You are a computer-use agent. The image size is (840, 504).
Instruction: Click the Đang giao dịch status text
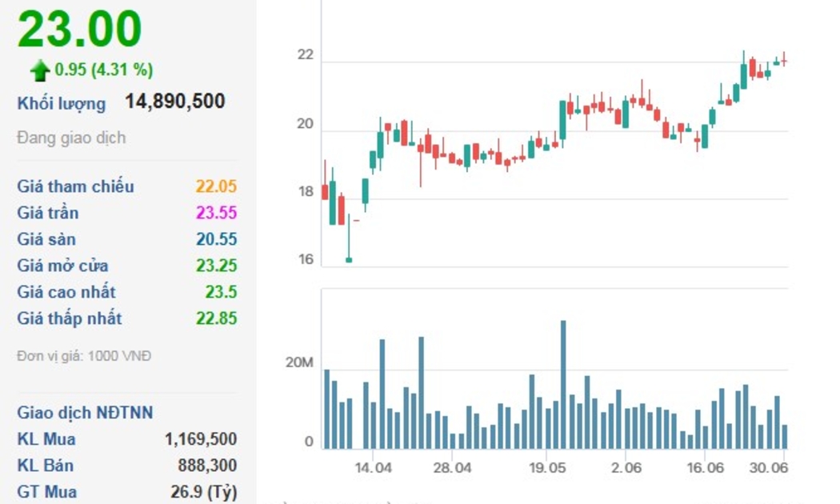coord(71,138)
